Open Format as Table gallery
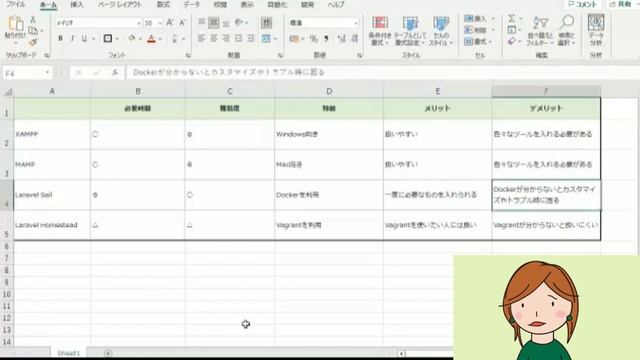This screenshot has width=640, height=360. (x=410, y=31)
